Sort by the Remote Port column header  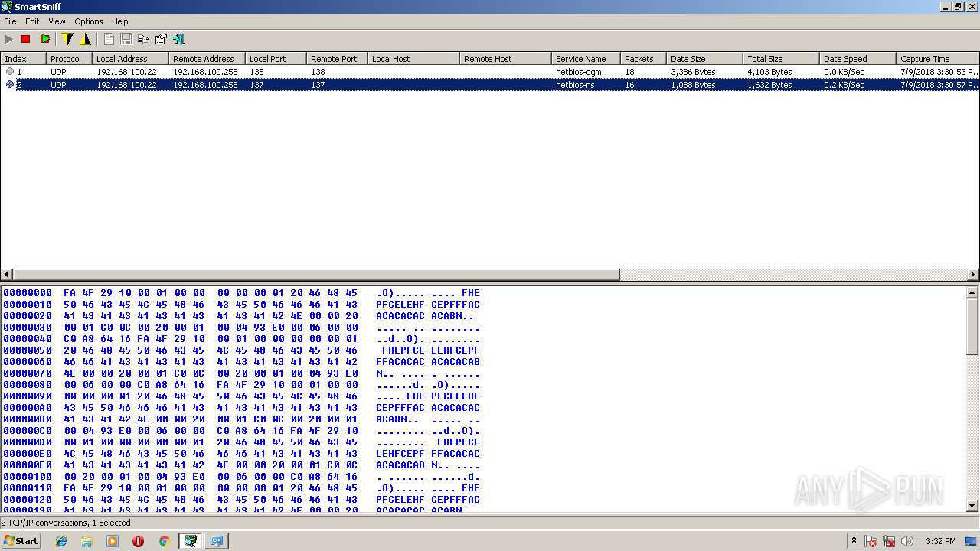[337, 59]
